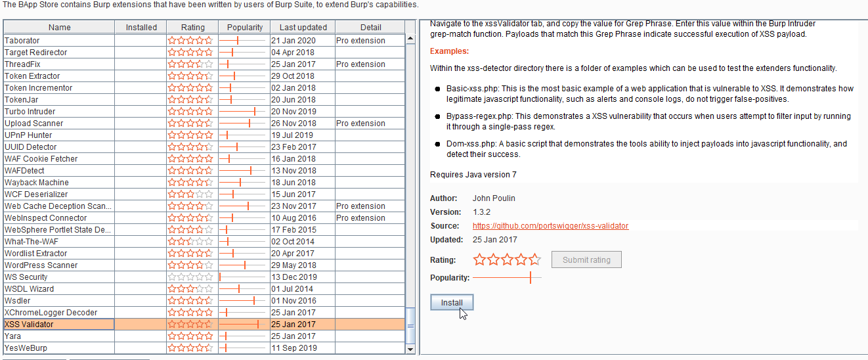Select the Token Extractor row

coord(204,76)
